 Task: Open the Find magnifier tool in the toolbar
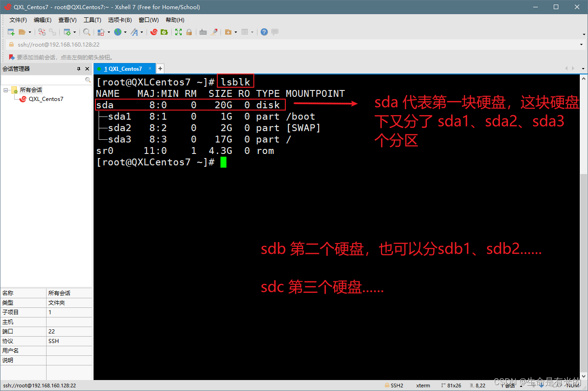click(x=86, y=32)
